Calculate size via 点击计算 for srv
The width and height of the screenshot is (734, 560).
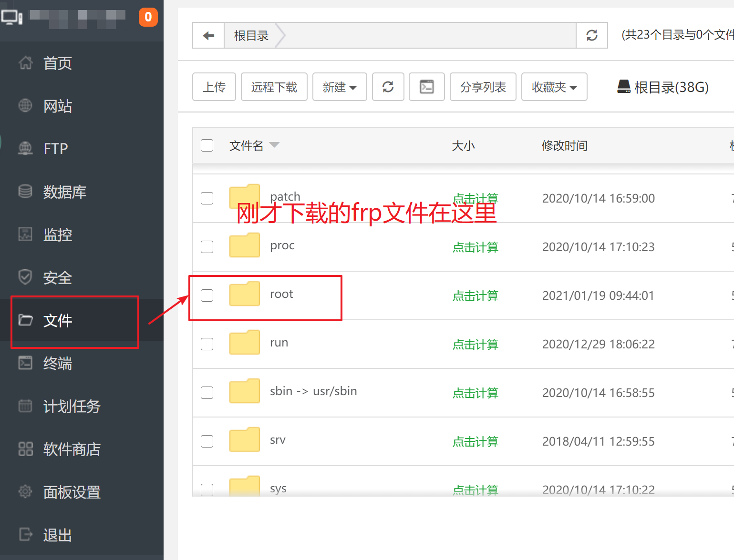(476, 442)
